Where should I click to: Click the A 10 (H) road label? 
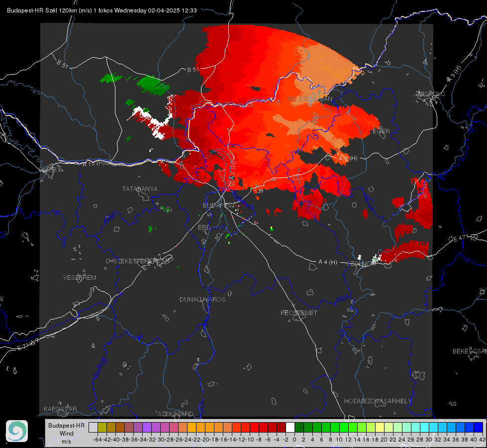(x=93, y=163)
